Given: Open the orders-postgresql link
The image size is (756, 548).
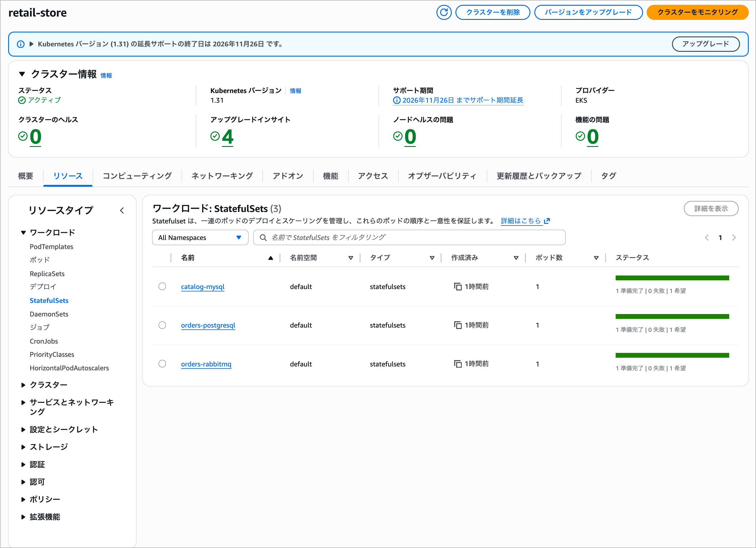Looking at the screenshot, I should pos(208,325).
